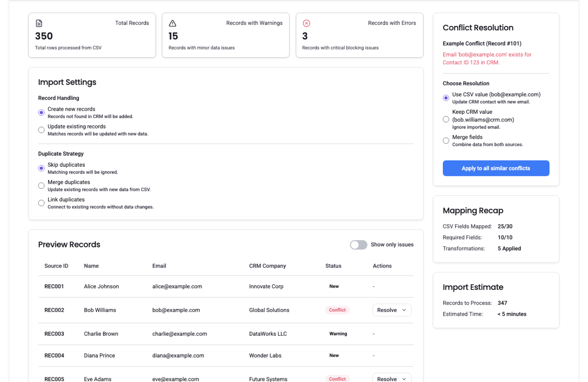Select Create new records radio button

(41, 113)
